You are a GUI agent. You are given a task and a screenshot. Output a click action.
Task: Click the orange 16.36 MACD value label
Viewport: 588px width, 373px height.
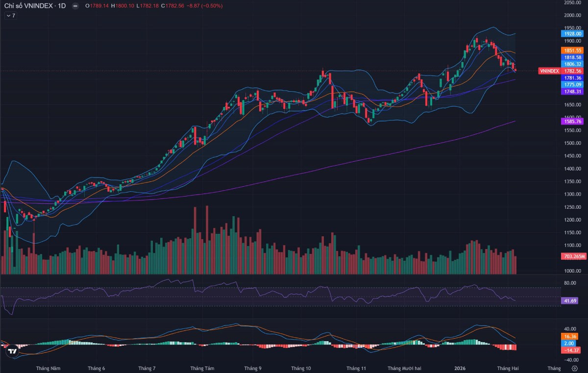point(569,337)
